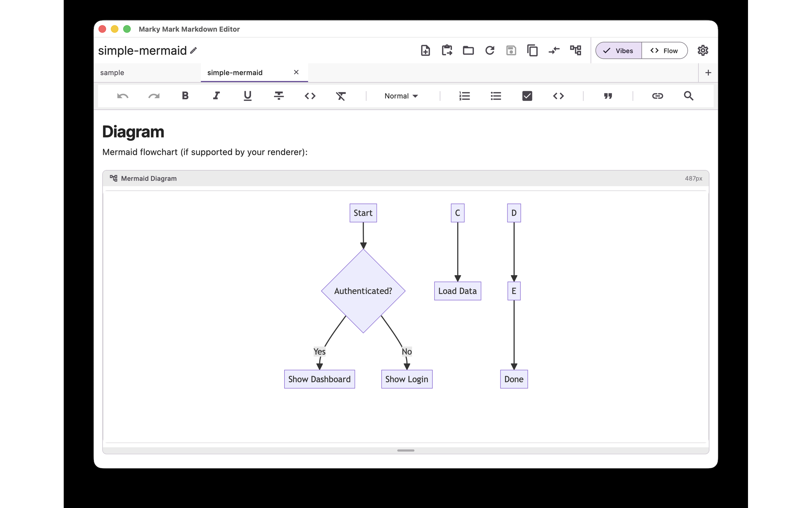Open the Normal text style dropdown
Screen dimensions: 812x508
[401, 96]
